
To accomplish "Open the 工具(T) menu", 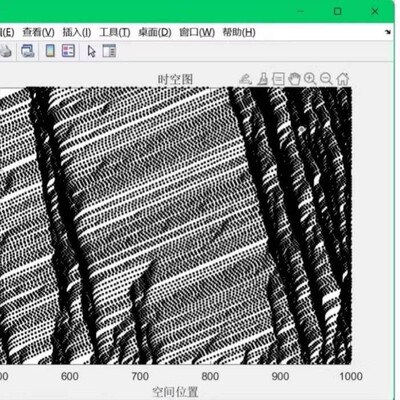I will click(115, 32).
